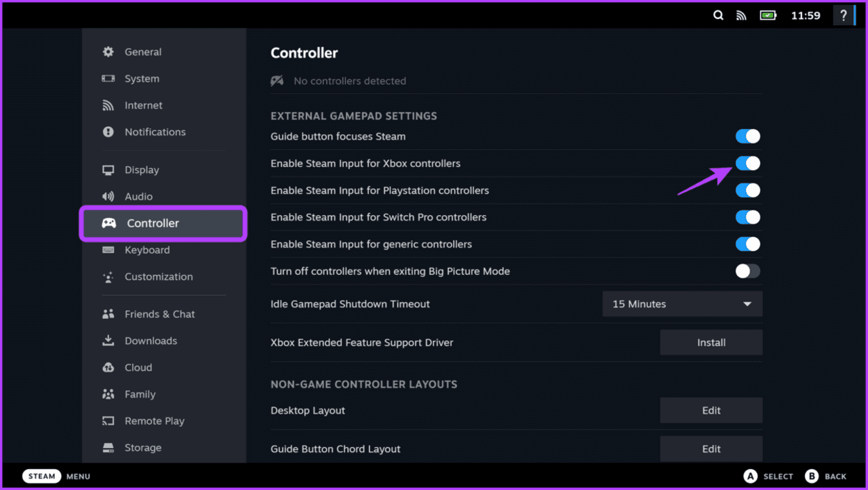The image size is (868, 490).
Task: Open Cloud settings
Action: (163, 367)
